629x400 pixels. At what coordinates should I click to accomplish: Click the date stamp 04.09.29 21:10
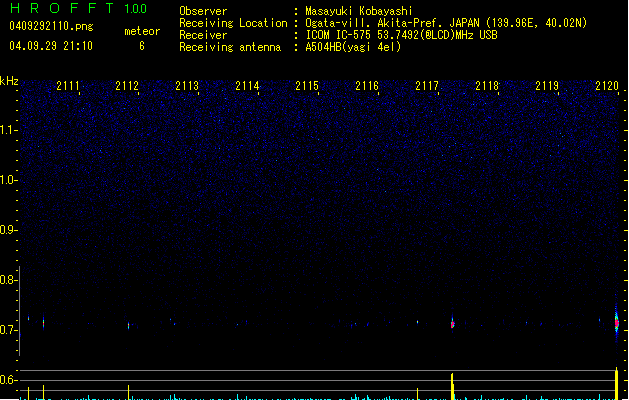coord(51,46)
